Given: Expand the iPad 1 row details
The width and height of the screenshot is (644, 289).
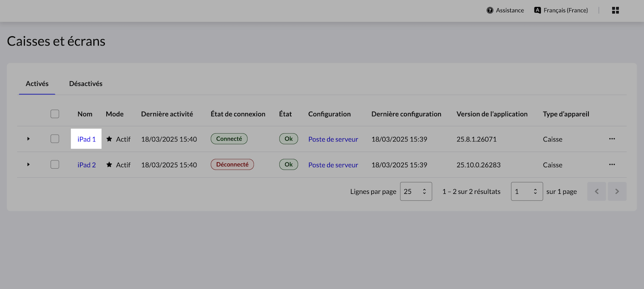Looking at the screenshot, I should pos(29,139).
